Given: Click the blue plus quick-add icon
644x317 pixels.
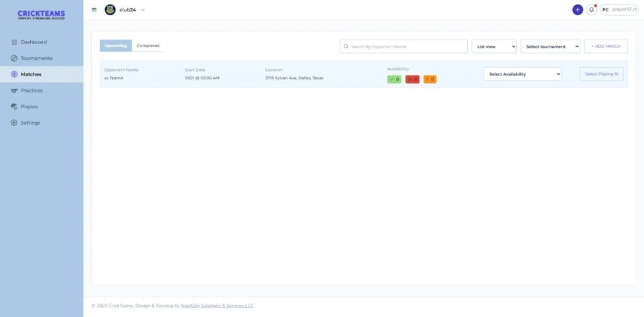Looking at the screenshot, I should point(577,9).
